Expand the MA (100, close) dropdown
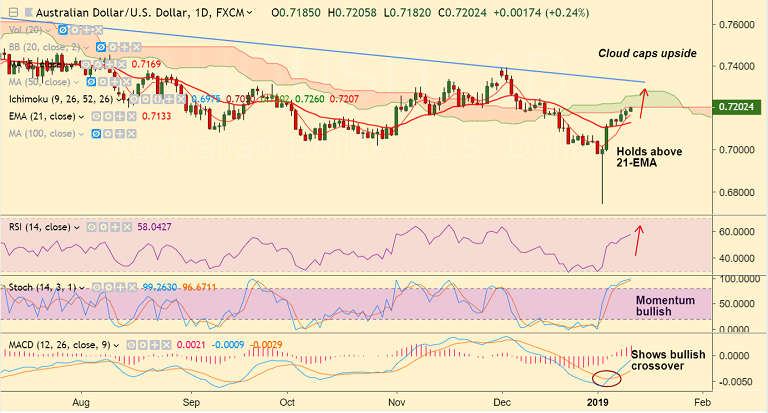 81,134
